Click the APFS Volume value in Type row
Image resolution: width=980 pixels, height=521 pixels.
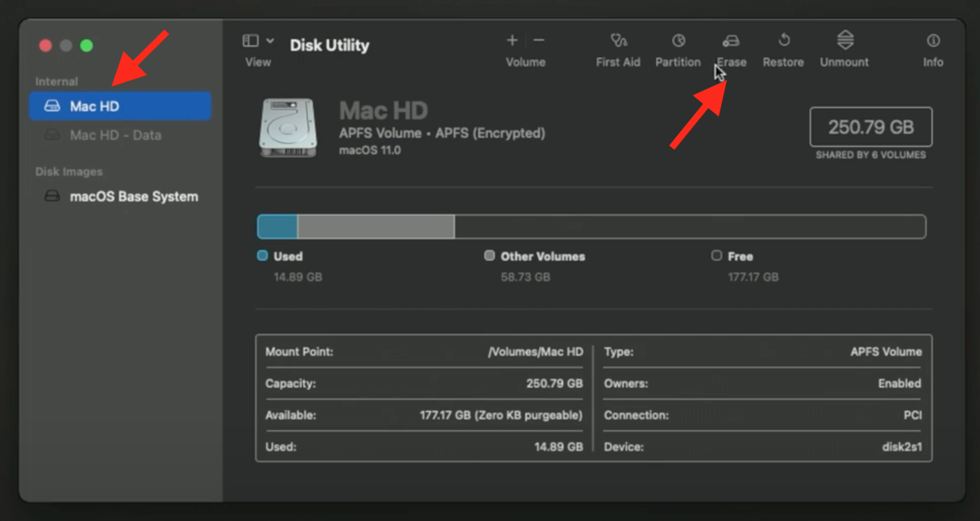886,352
